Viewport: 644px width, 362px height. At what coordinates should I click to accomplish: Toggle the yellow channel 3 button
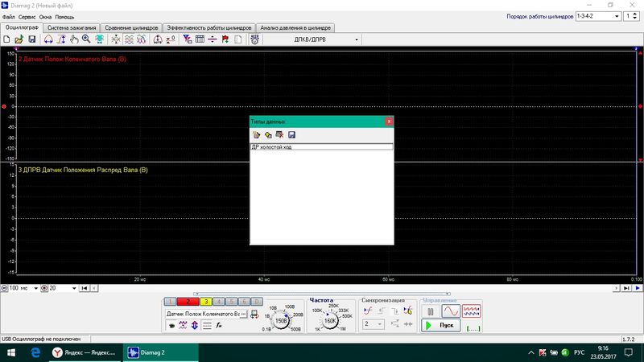pos(206,302)
